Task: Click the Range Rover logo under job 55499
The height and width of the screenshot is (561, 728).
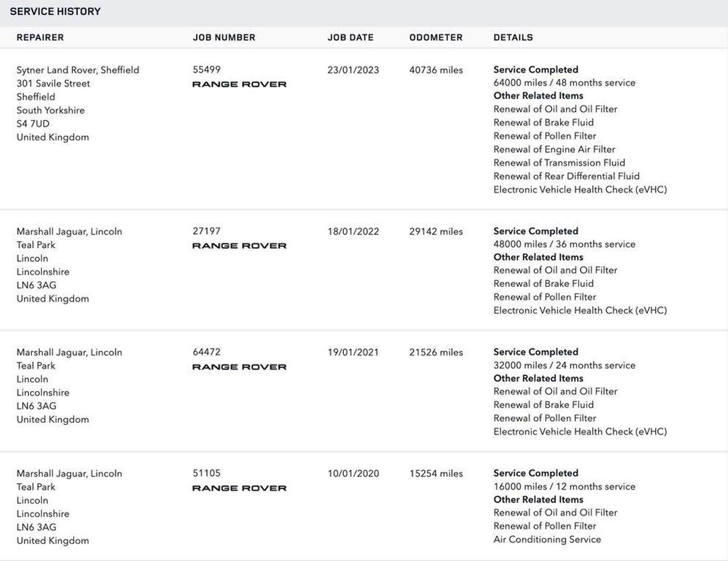Action: click(239, 84)
